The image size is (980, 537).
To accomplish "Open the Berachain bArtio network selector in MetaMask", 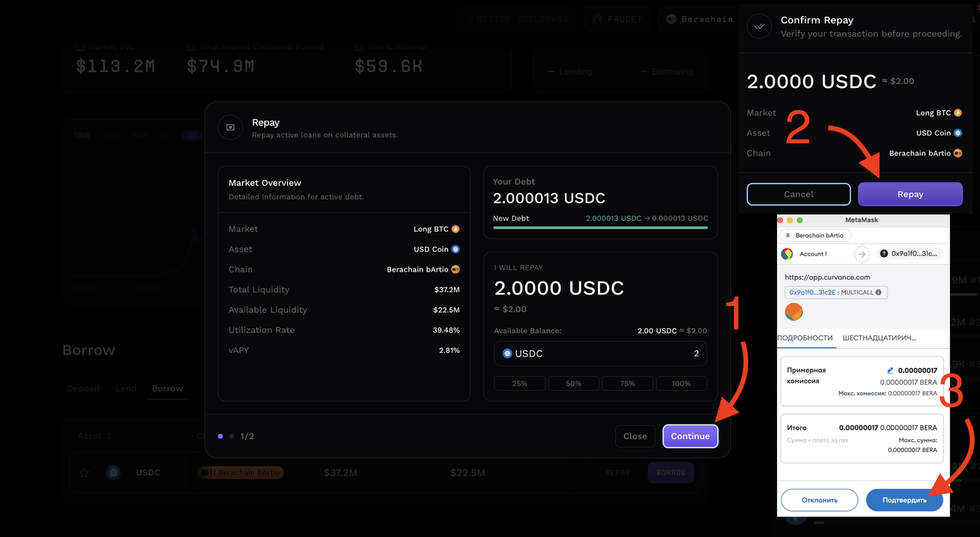I will click(814, 236).
